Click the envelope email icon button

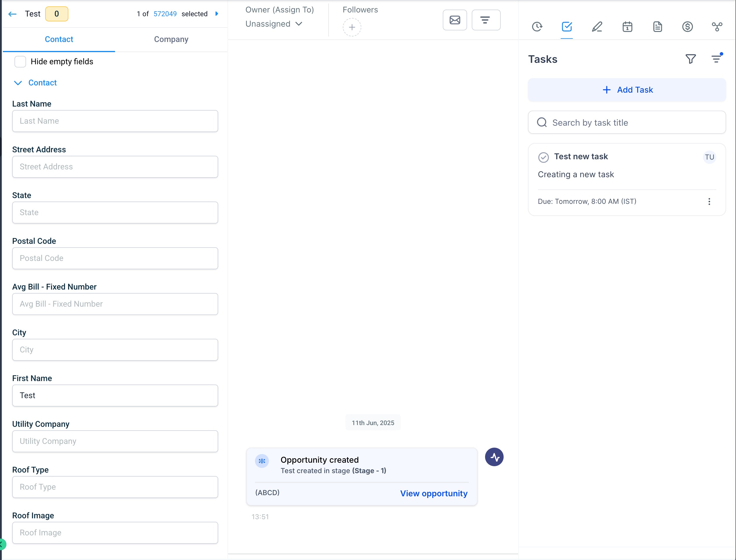[x=455, y=20]
